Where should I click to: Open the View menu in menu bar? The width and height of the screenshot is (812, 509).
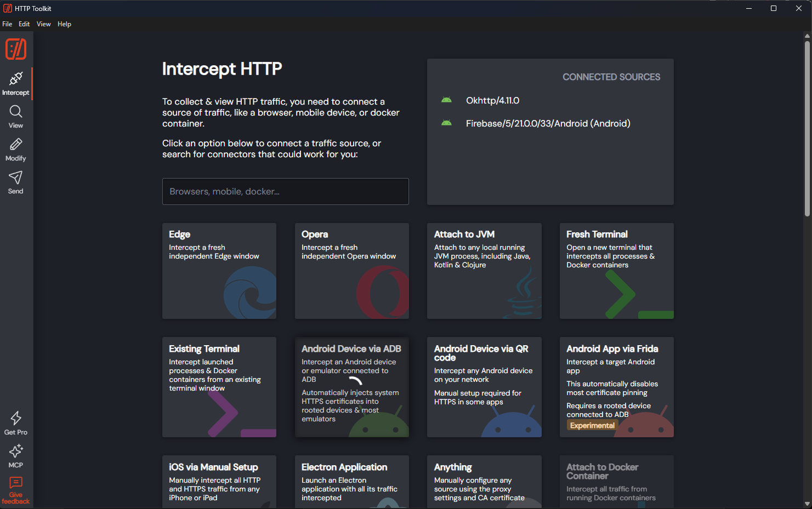tap(44, 24)
